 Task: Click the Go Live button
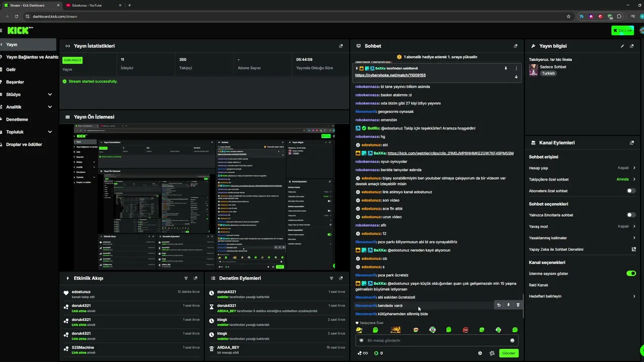622,31
